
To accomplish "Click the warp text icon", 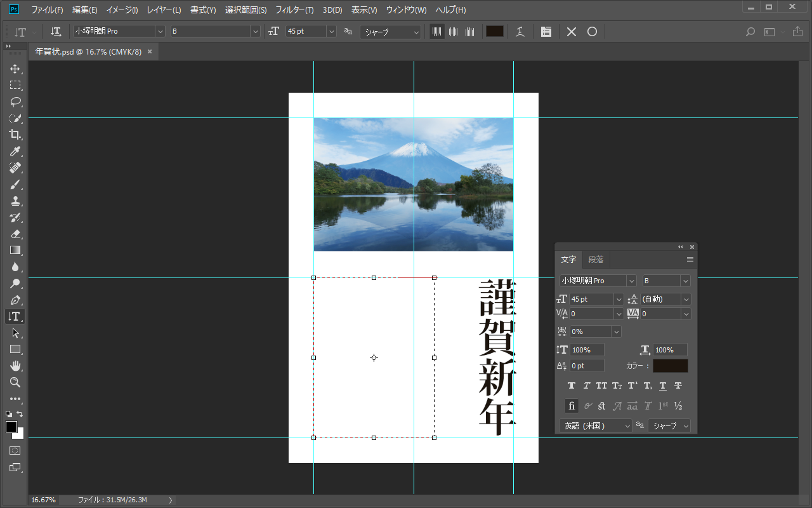I will [x=520, y=32].
